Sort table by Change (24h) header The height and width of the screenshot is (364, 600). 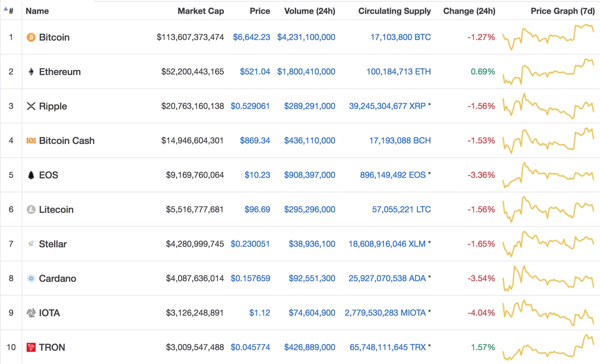469,11
